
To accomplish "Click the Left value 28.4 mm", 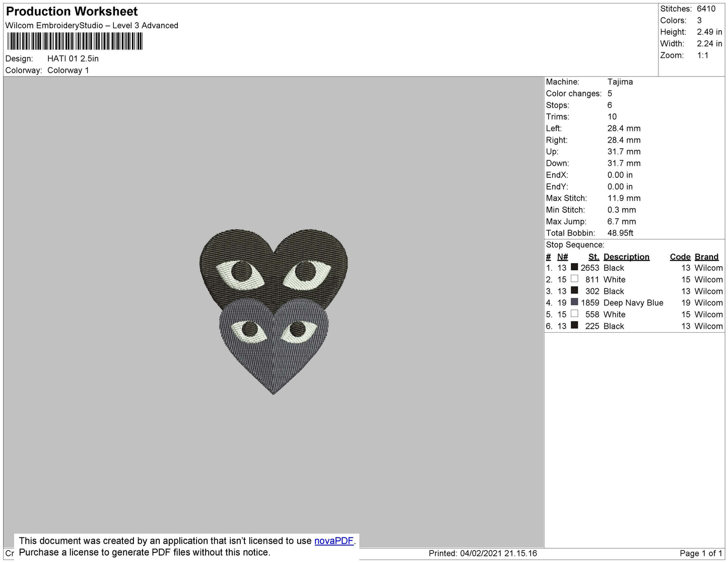I will 624,128.
